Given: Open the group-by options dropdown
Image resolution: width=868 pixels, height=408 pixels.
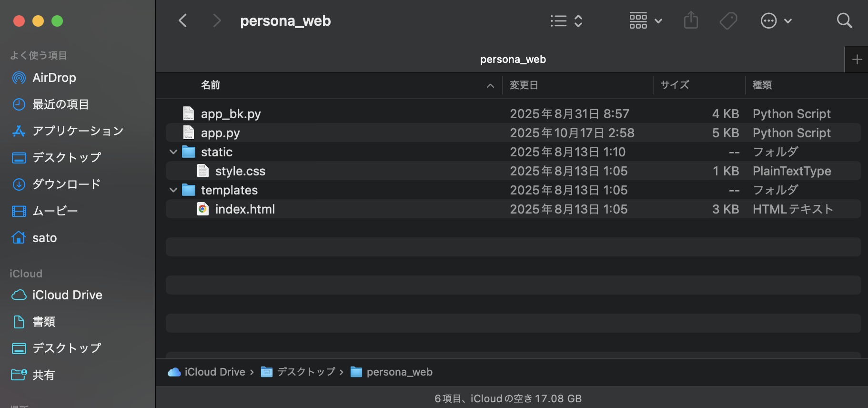Looking at the screenshot, I should [646, 21].
